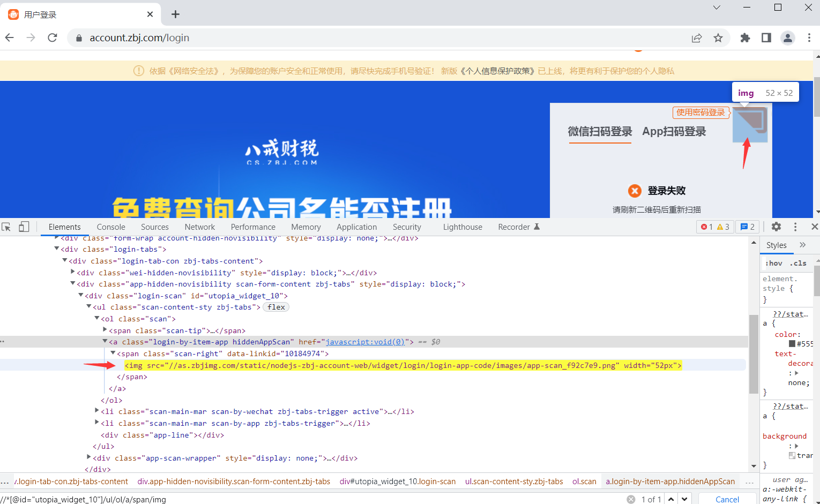Activate the inspect element picker
The height and width of the screenshot is (504, 820).
6,227
